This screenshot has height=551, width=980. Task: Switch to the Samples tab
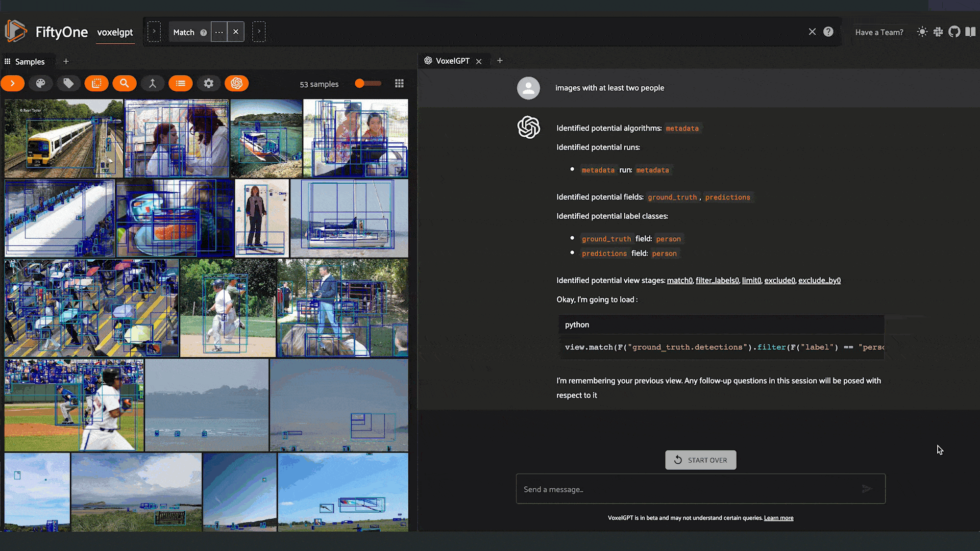coord(30,62)
